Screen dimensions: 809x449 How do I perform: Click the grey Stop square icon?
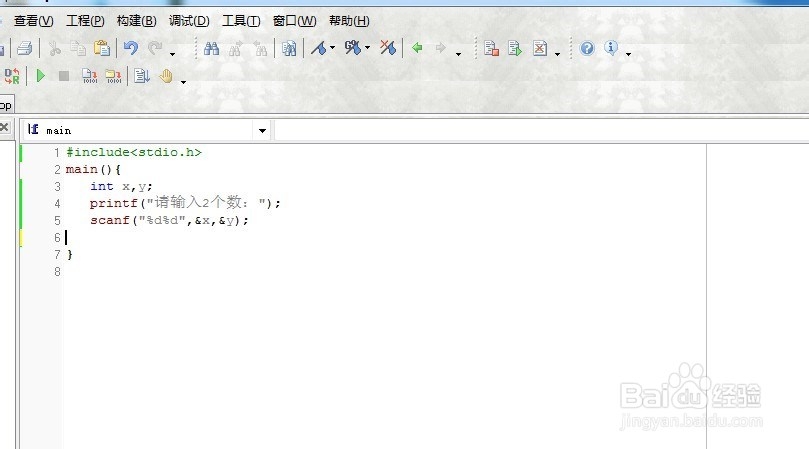(x=64, y=76)
